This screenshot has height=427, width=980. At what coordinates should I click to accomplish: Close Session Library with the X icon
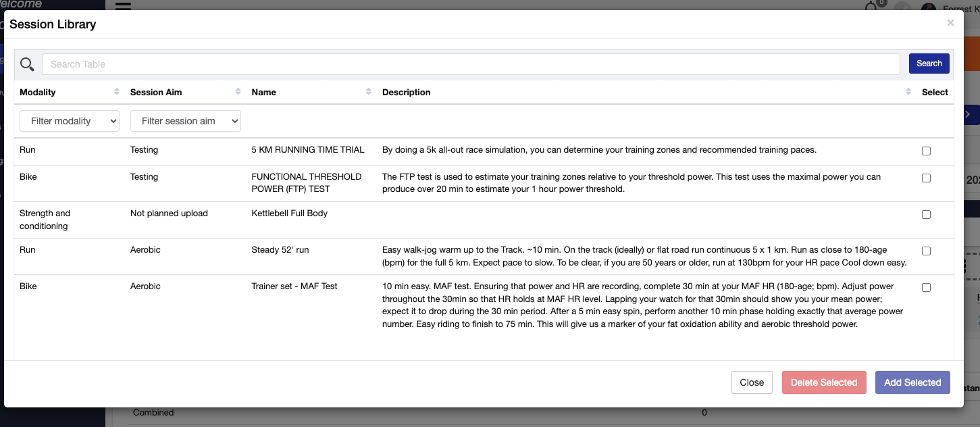[x=950, y=23]
